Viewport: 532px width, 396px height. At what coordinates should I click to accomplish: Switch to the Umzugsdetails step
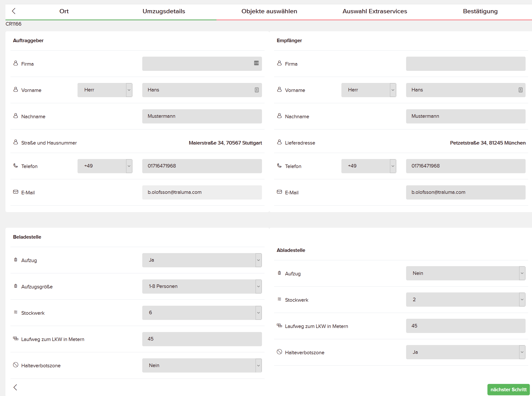tap(164, 11)
